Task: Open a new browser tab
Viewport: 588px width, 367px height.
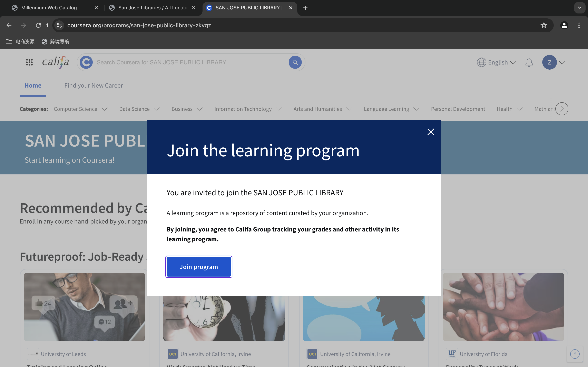Action: click(x=305, y=8)
